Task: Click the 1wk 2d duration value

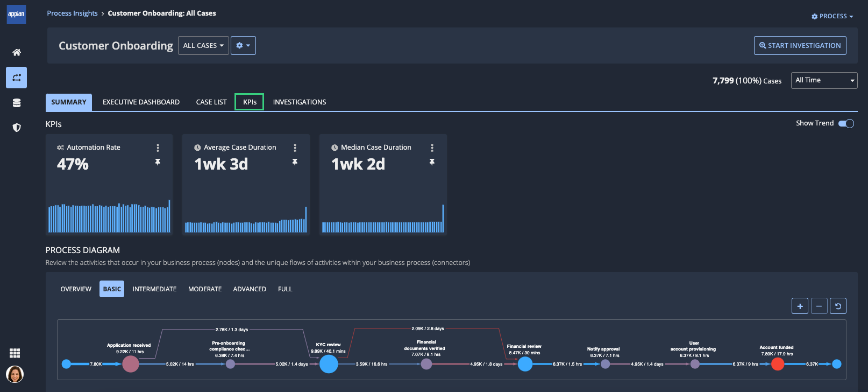Action: pos(358,164)
